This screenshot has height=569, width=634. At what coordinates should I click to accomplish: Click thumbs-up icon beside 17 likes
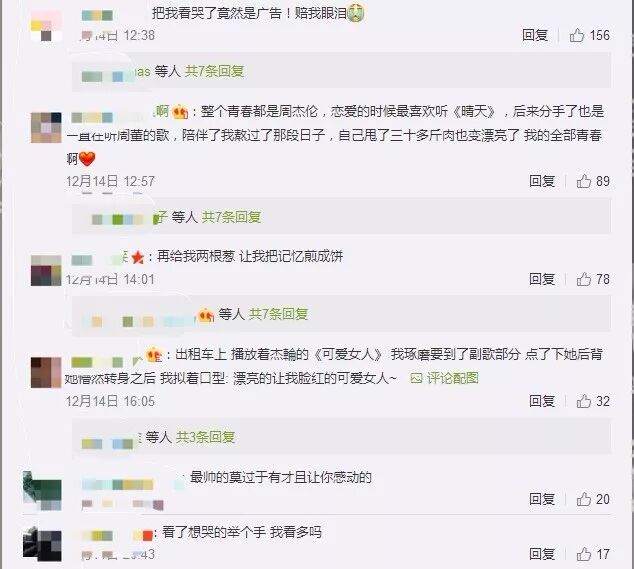pos(584,554)
